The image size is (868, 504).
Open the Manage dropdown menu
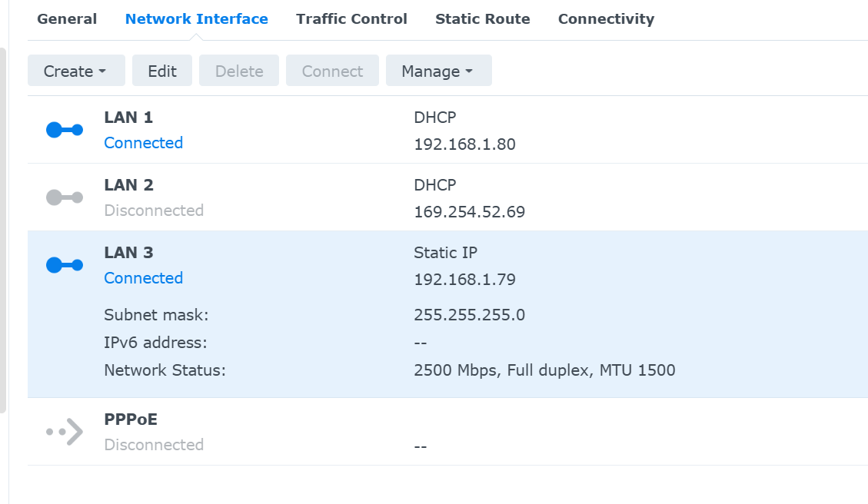(438, 71)
